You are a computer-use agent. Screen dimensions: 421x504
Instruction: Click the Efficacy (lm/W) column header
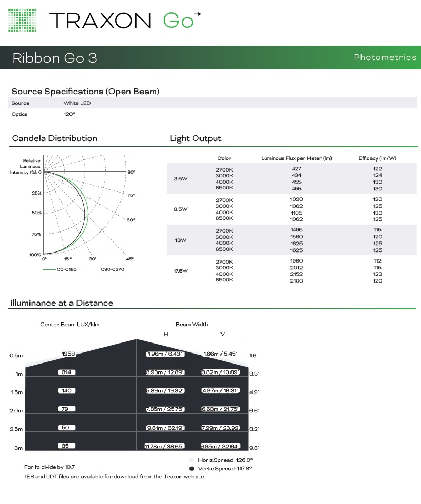pyautogui.click(x=377, y=158)
